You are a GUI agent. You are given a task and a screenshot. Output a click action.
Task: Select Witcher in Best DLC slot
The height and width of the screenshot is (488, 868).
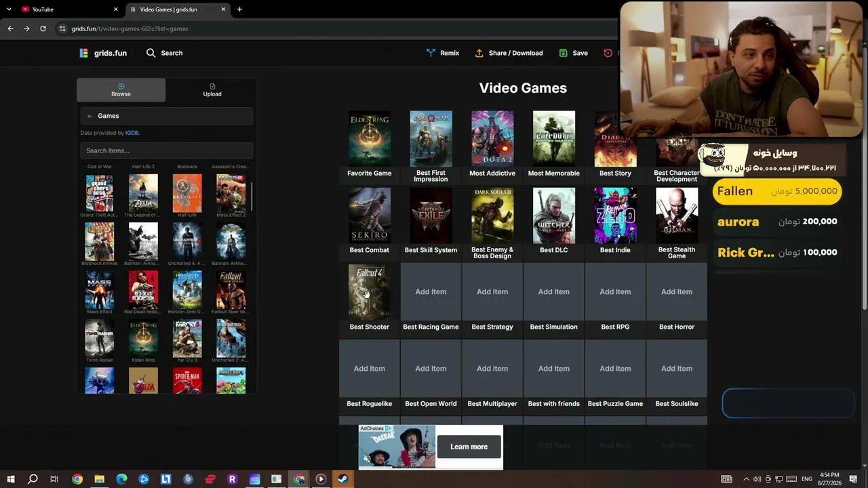click(554, 216)
